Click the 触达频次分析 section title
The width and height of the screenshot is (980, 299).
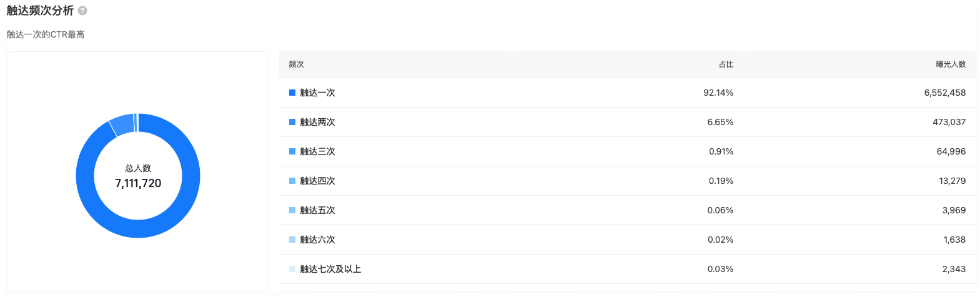pos(40,11)
